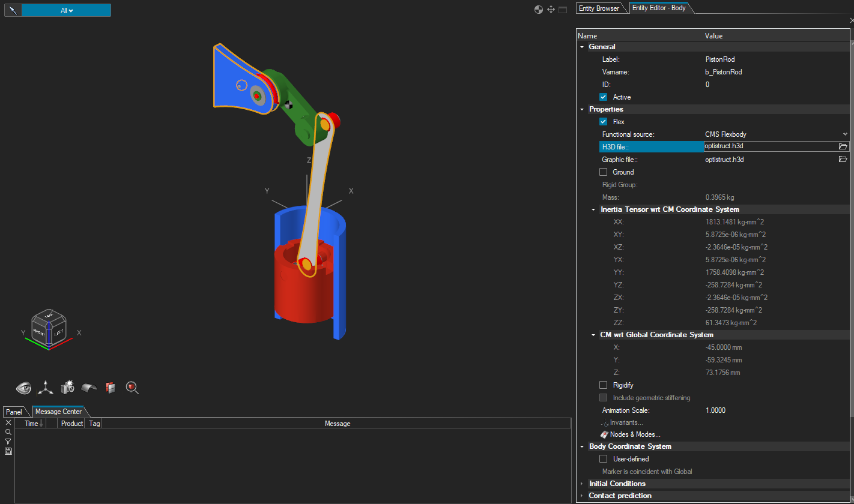Click the magnifier with red cube icon
The width and height of the screenshot is (854, 504).
pyautogui.click(x=132, y=388)
